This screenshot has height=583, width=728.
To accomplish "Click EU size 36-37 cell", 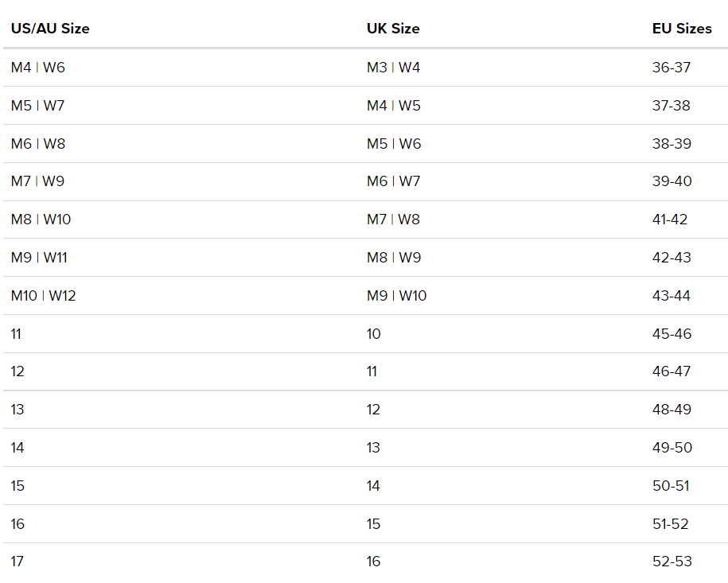I will tap(672, 68).
